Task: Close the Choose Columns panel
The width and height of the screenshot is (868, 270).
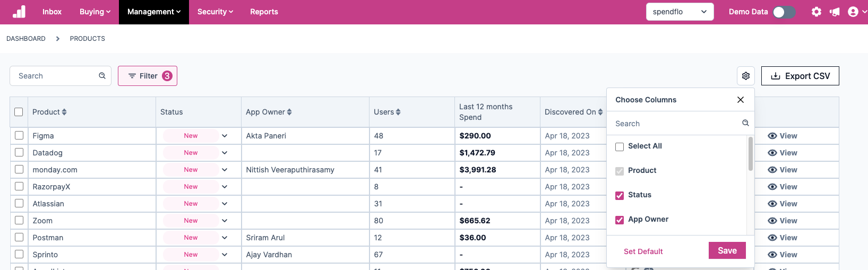Action: click(x=741, y=100)
